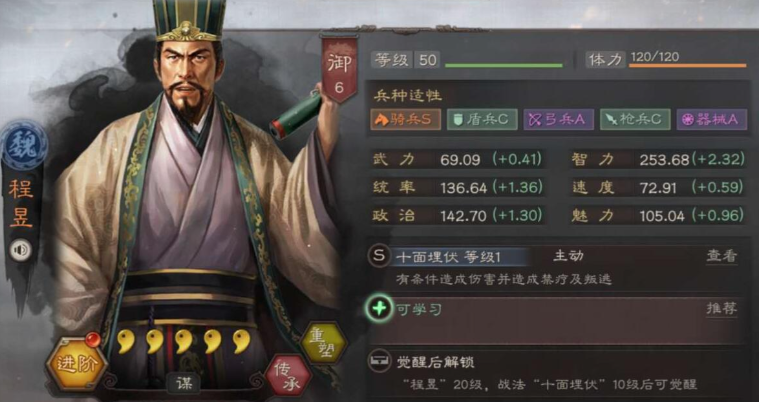759x402 pixels.
Task: Select the 传承 red hexagon button
Action: tap(289, 375)
